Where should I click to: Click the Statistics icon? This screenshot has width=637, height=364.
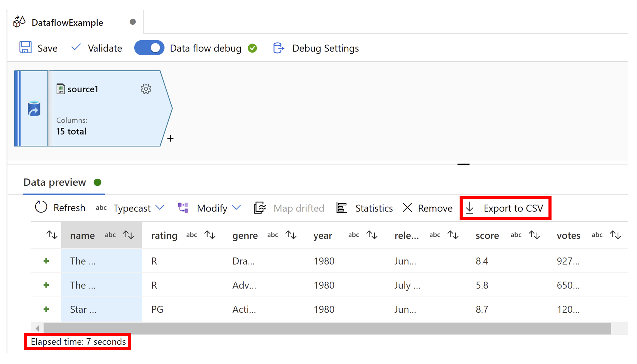(342, 208)
